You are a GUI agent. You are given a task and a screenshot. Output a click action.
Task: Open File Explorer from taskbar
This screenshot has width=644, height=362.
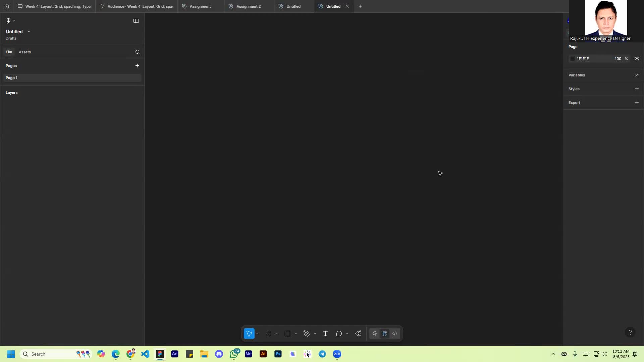(x=204, y=354)
